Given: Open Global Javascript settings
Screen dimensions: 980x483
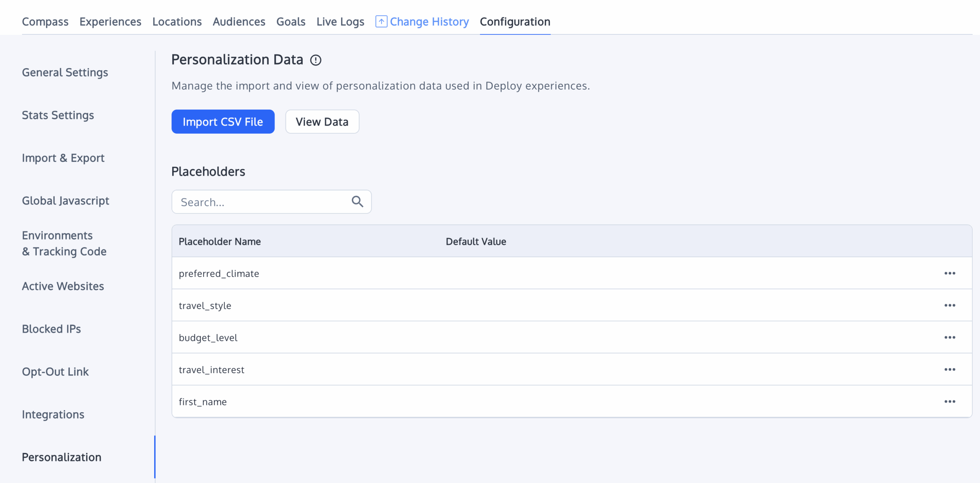Looking at the screenshot, I should (65, 201).
